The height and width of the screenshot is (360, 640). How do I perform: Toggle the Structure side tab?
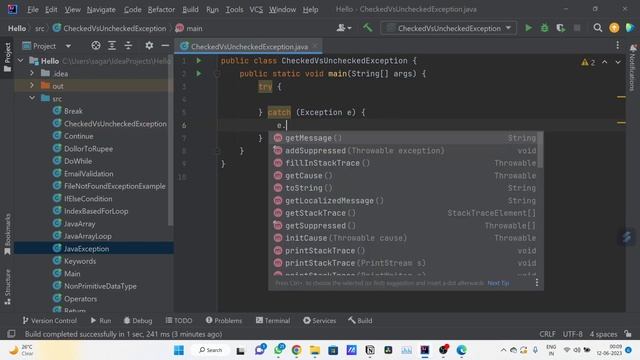[7, 287]
